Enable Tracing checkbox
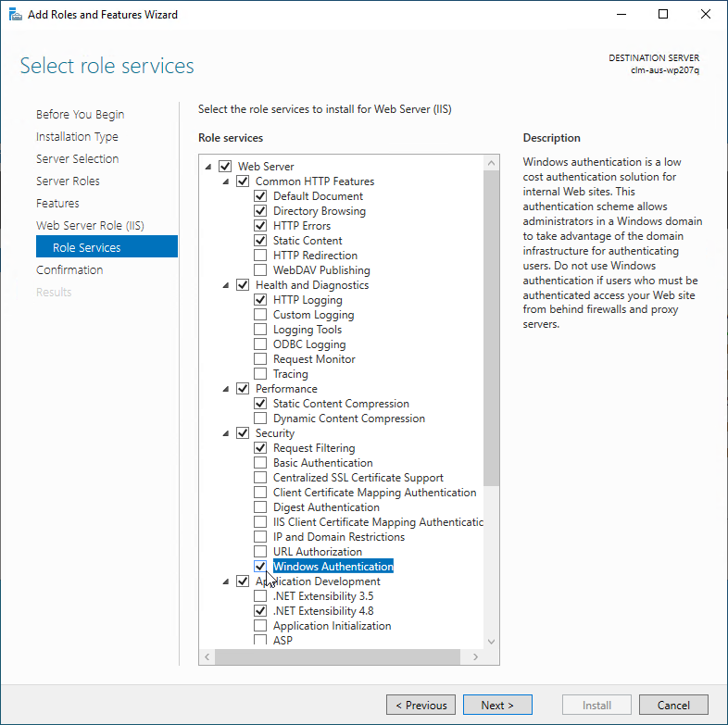728x725 pixels. click(260, 374)
